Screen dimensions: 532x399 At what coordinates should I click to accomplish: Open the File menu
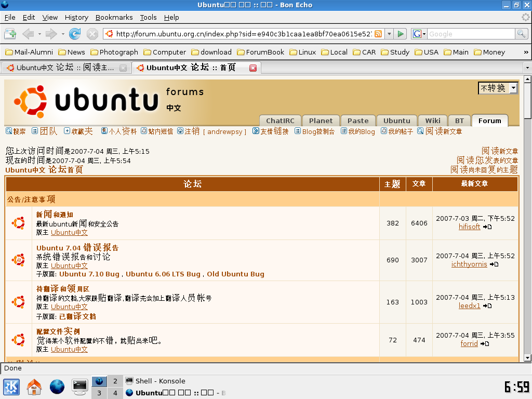10,17
